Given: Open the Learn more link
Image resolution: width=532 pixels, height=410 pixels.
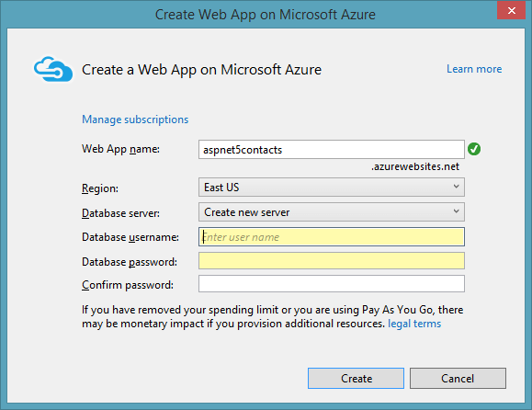Looking at the screenshot, I should point(474,69).
